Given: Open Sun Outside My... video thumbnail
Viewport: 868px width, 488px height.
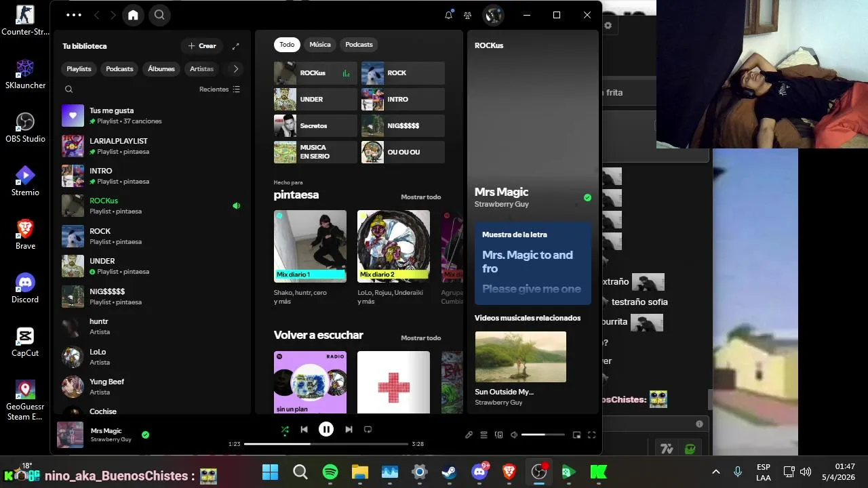Looking at the screenshot, I should point(521,357).
